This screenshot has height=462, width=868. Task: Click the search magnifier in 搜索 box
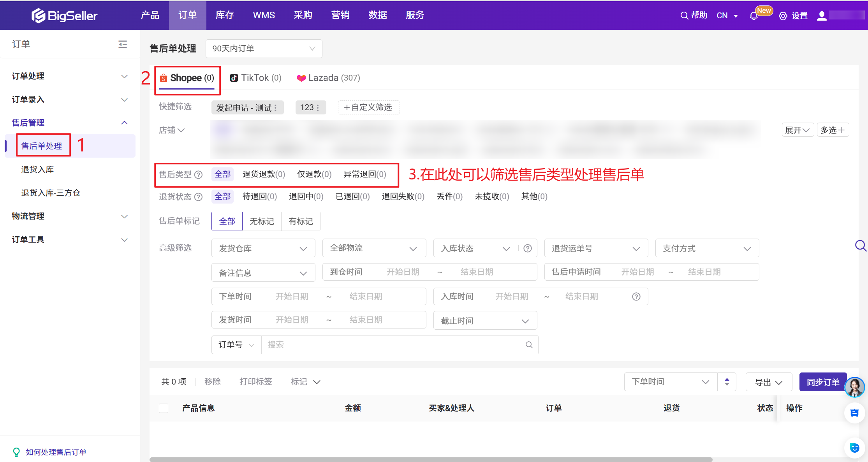point(529,345)
